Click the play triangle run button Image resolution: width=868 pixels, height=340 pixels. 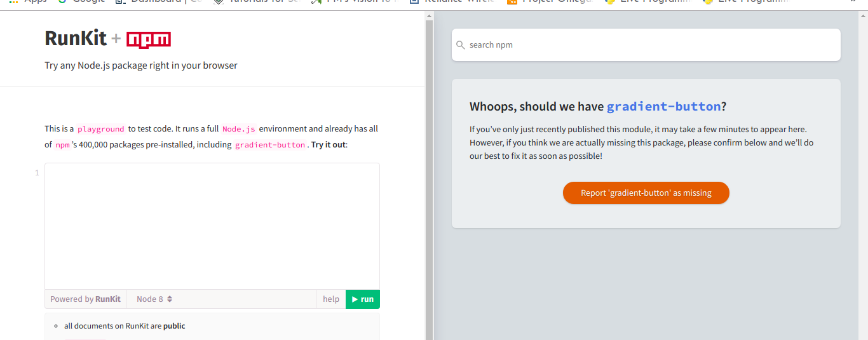(363, 299)
